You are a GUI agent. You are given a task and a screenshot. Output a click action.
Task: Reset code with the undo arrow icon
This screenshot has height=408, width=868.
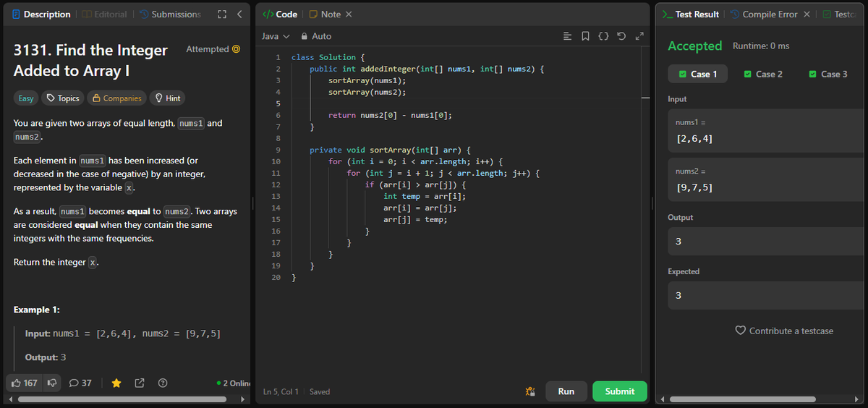[621, 36]
